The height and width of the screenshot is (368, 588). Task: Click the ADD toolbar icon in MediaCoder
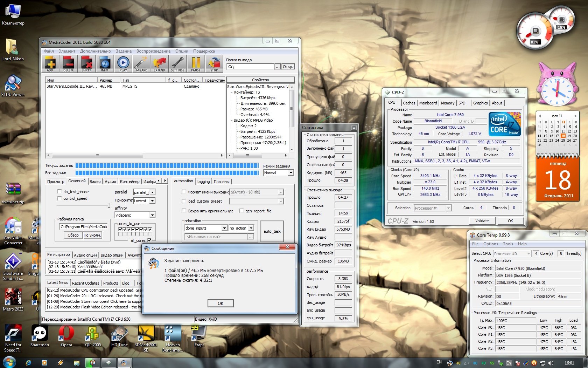tap(50, 64)
